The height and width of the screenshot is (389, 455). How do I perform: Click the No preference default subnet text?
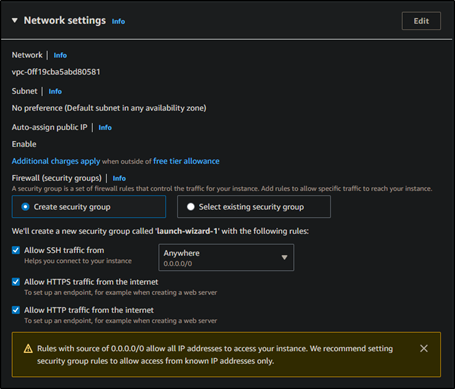tap(109, 108)
